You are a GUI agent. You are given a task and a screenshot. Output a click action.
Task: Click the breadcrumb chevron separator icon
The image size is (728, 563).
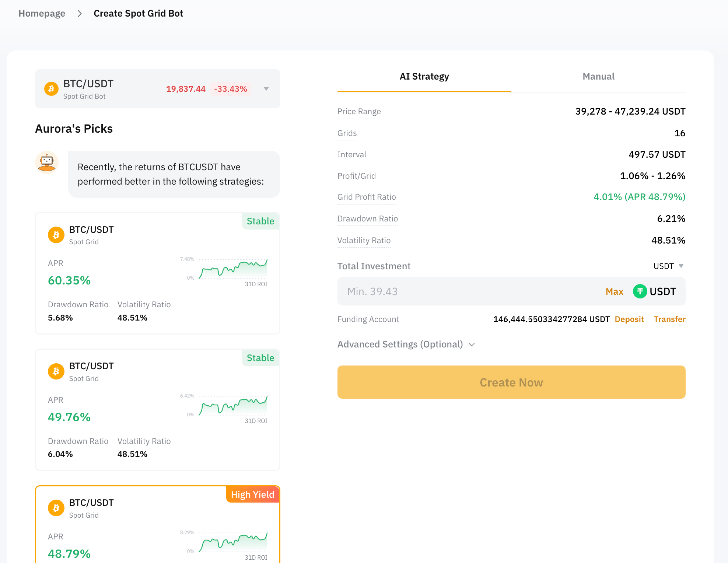pos(80,14)
